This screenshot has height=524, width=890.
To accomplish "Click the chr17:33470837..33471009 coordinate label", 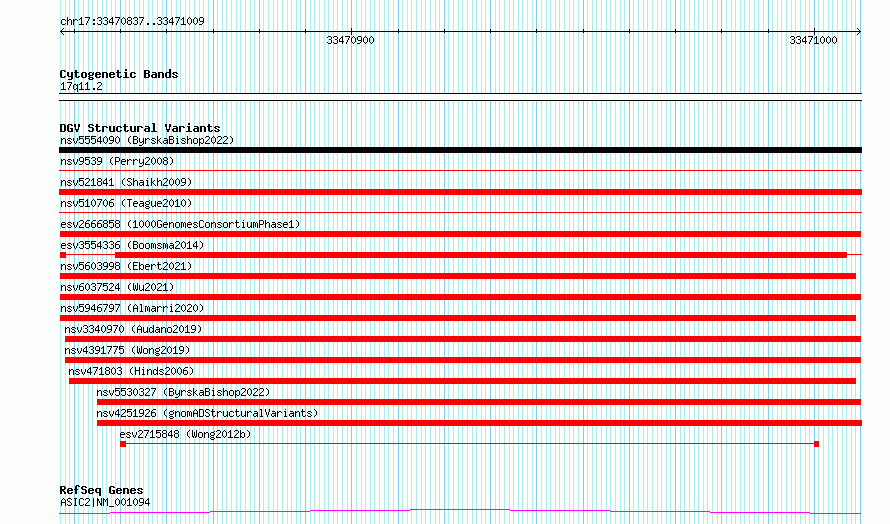I will click(132, 22).
